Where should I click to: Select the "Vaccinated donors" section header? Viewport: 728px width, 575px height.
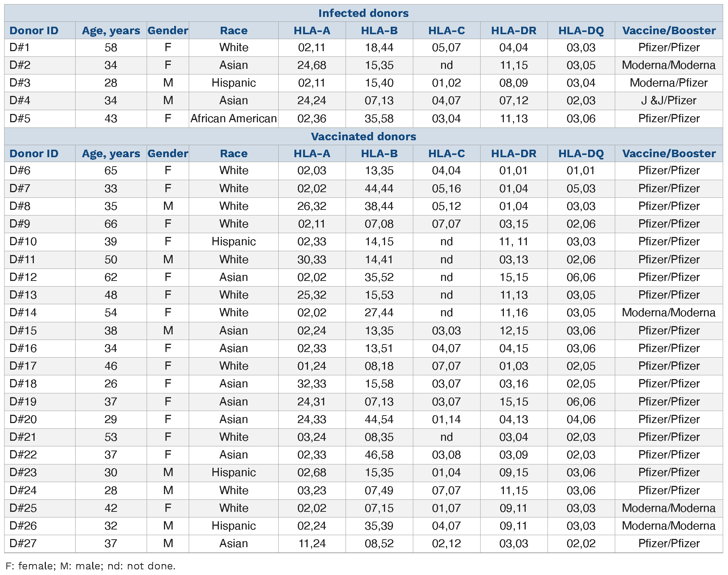click(363, 136)
